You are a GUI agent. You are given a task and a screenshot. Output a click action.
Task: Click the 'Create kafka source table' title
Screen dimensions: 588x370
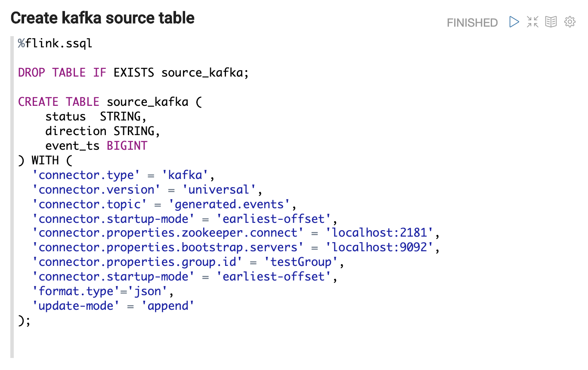(102, 18)
